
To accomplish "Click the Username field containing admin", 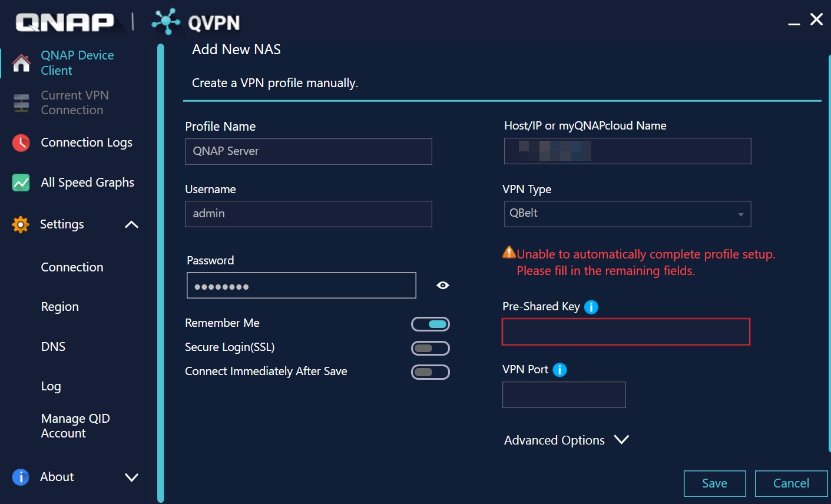I will tap(309, 214).
